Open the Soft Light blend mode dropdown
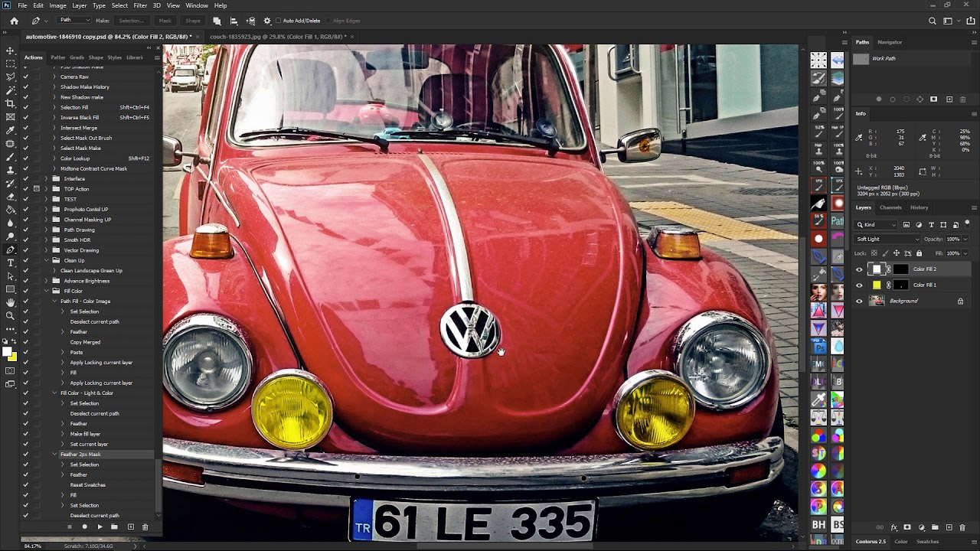The width and height of the screenshot is (980, 551). (887, 239)
